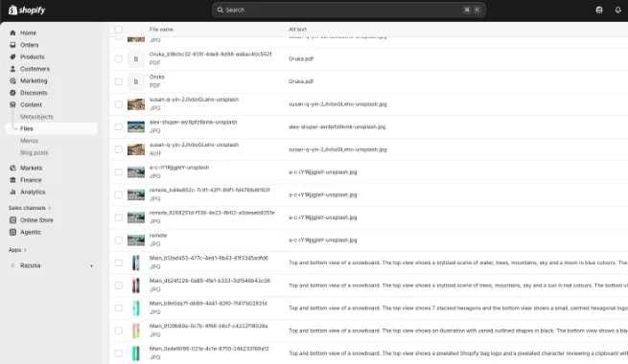This screenshot has width=628, height=364.
Task: Click the File name column header
Action: coord(161,29)
